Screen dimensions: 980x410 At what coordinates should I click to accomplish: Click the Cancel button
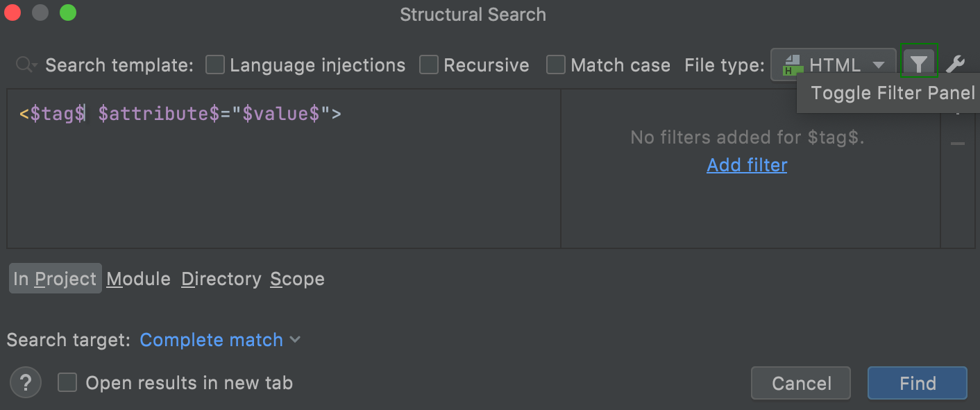[801, 384]
